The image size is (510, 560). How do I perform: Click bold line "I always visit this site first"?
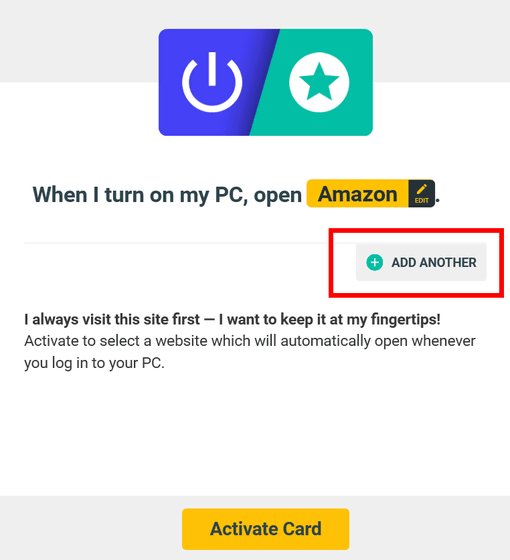[112, 319]
